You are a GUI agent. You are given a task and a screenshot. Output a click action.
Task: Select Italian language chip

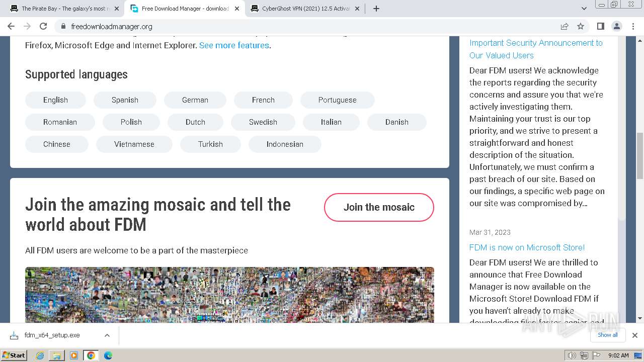point(331,122)
